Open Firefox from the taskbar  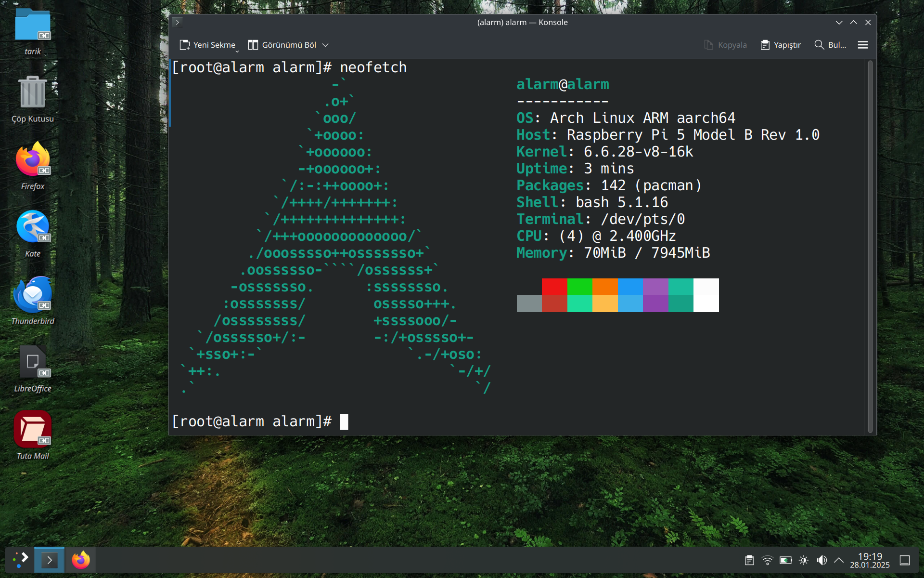[x=81, y=560]
